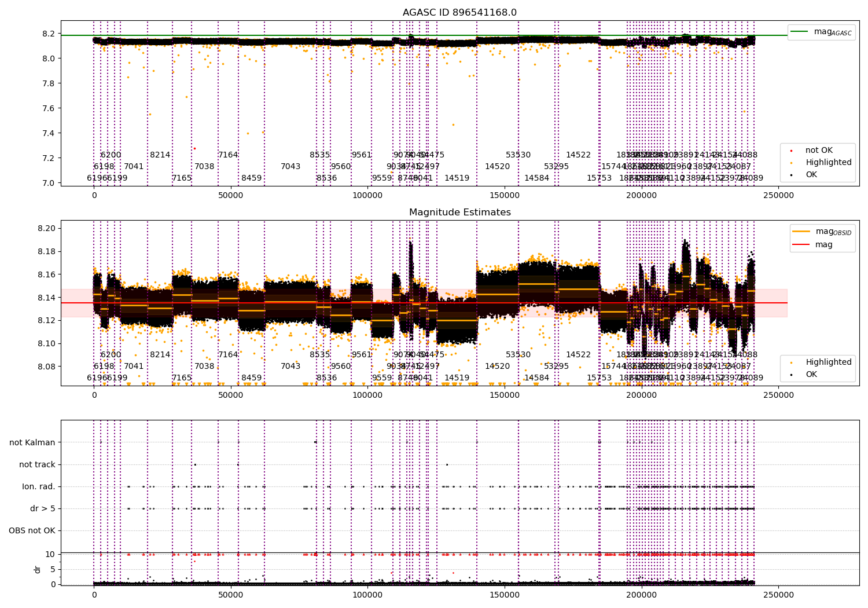Click obsid label "8459" in the AGASC ID plot
Image resolution: width=868 pixels, height=608 pixels.
tap(252, 178)
